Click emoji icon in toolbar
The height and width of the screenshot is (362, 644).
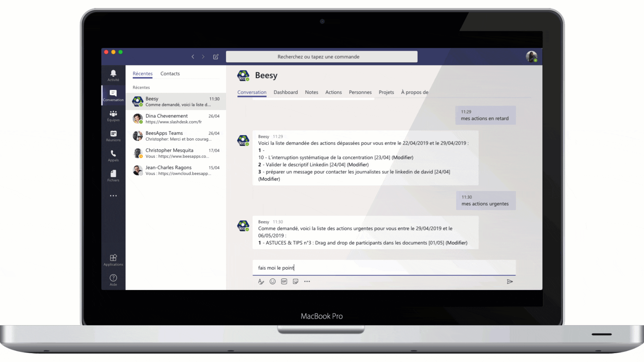[272, 281]
